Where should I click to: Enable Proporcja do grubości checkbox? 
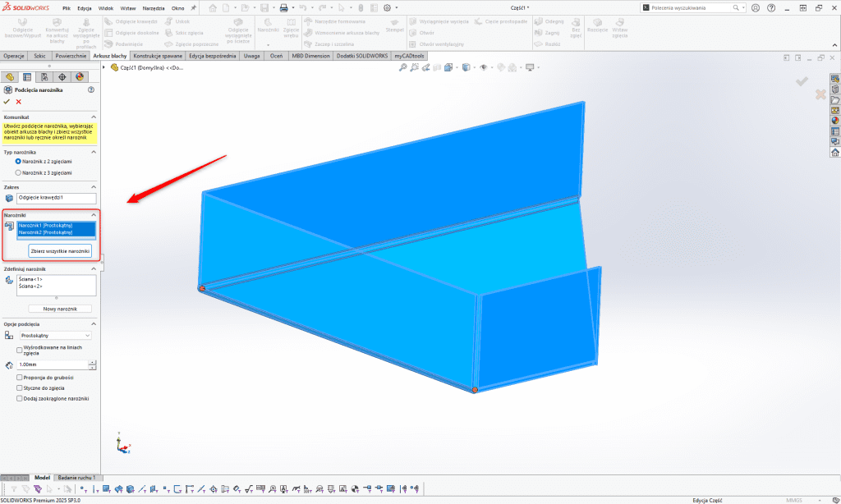tap(20, 377)
